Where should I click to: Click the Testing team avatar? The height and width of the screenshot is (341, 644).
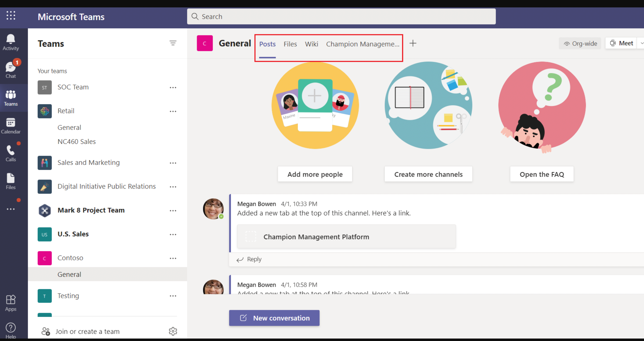click(45, 296)
